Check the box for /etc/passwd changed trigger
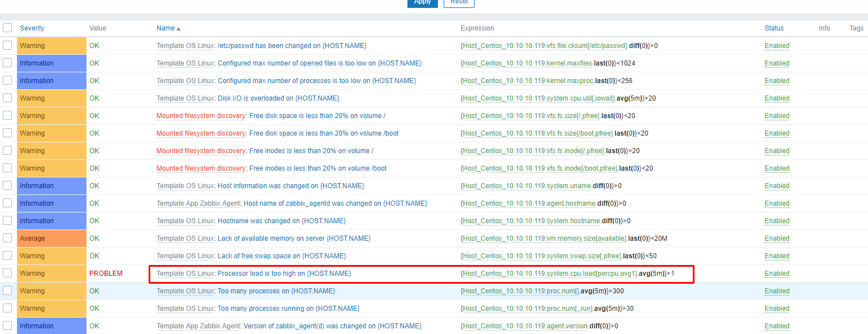The image size is (868, 334). (x=7, y=45)
